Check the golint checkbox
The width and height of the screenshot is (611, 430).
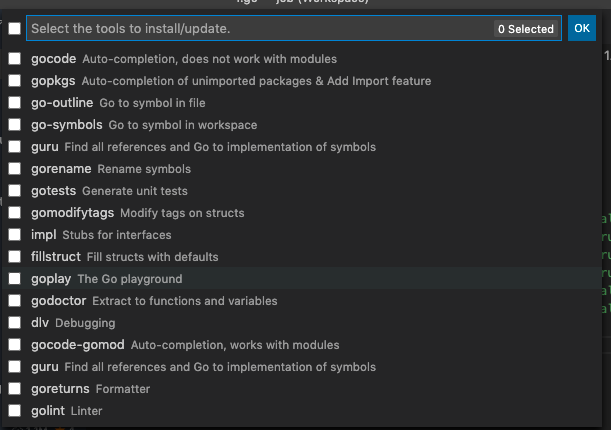[14, 411]
